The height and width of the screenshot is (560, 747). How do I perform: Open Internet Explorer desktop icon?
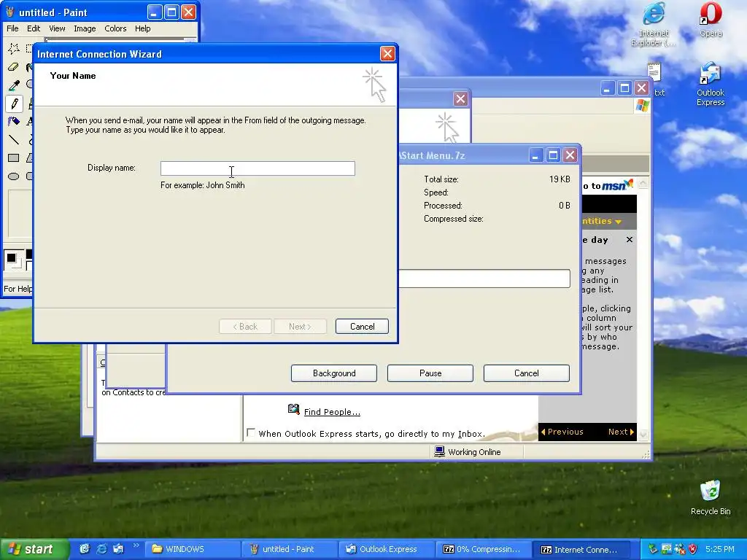coord(654,25)
